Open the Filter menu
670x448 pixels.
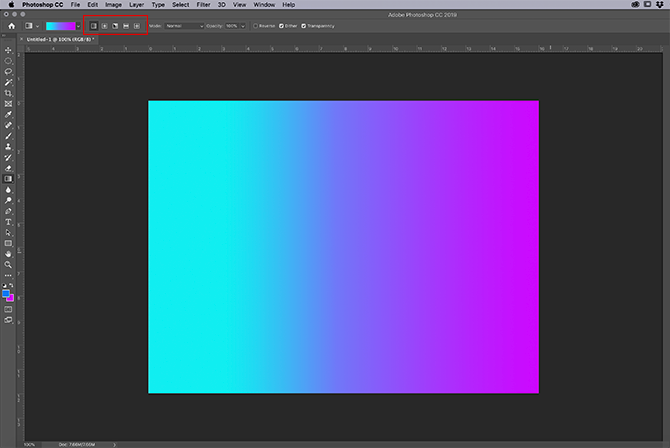pyautogui.click(x=203, y=5)
